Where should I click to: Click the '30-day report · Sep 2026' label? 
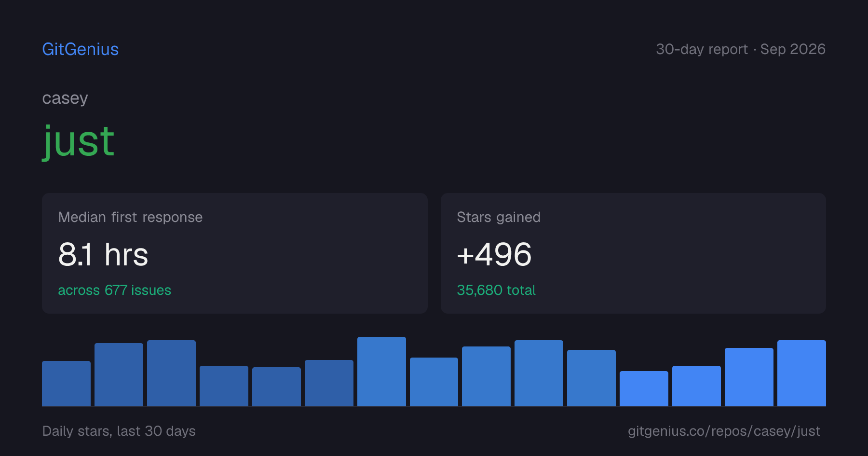741,49
